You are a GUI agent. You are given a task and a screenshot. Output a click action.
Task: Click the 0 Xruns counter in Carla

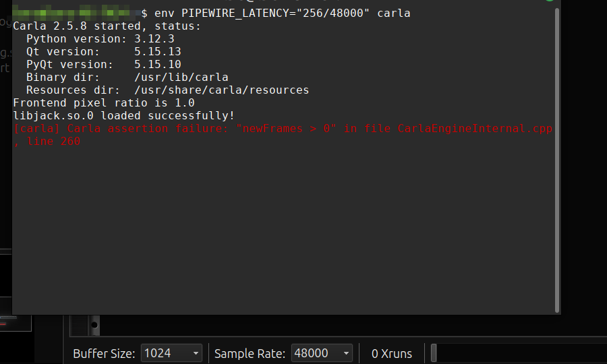pos(392,354)
